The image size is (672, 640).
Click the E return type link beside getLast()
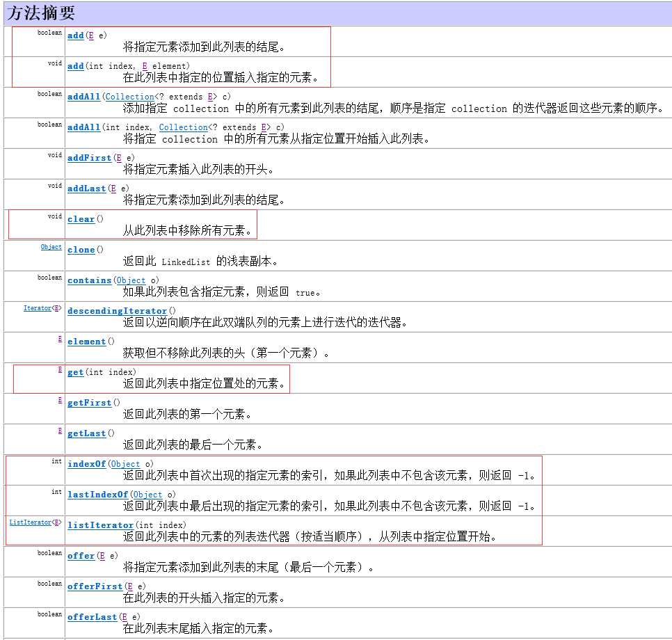coord(60,431)
